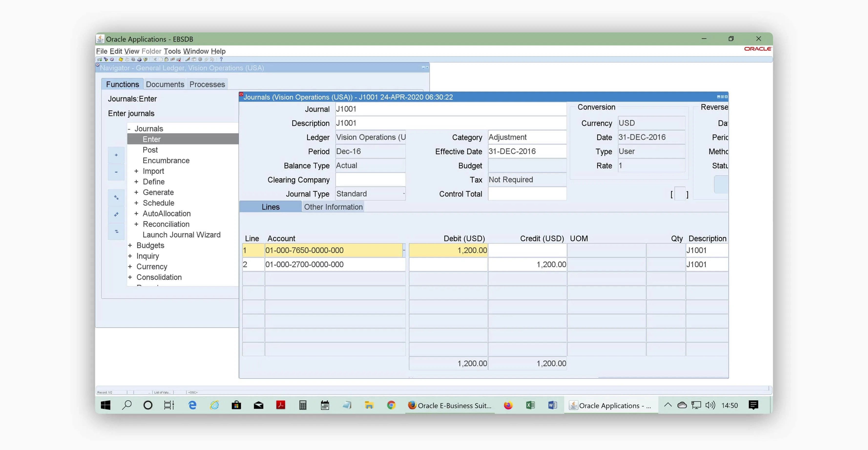Click the Help question mark icon
Screen dimensions: 868x450
tap(221, 59)
